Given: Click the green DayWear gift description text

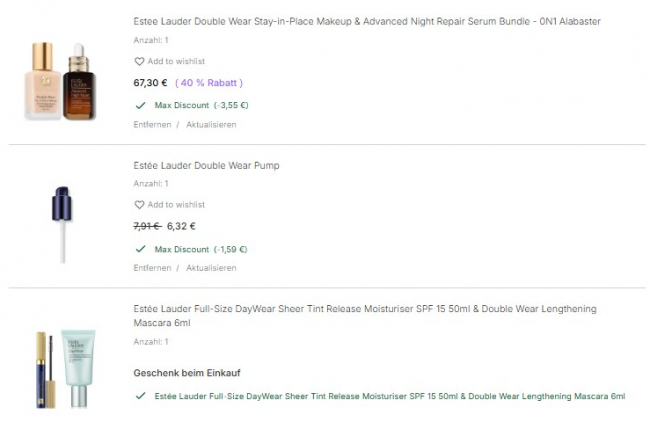Looking at the screenshot, I should (390, 396).
